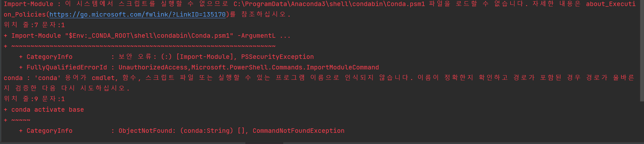Click the CommandNotFoundException text
This screenshot has height=144, width=644.
point(298,131)
